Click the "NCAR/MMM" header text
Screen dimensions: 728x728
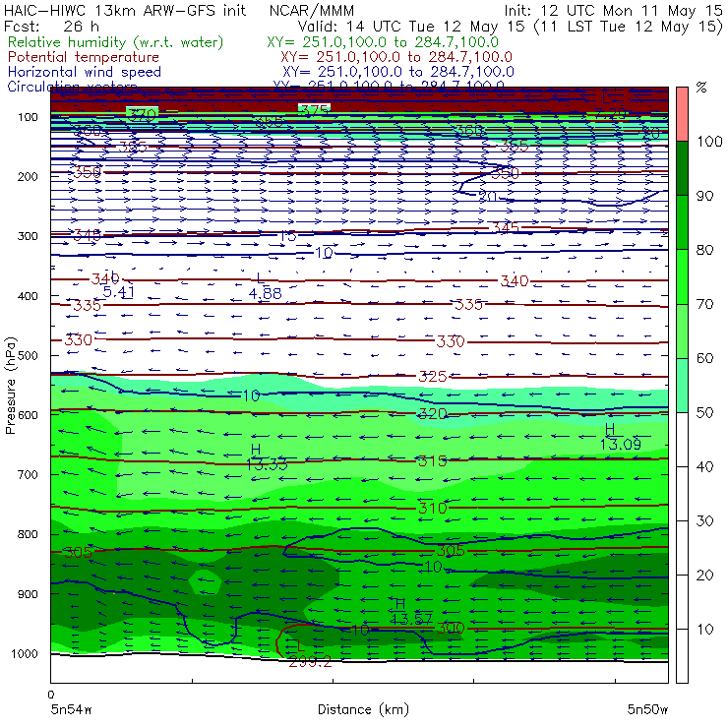point(312,11)
